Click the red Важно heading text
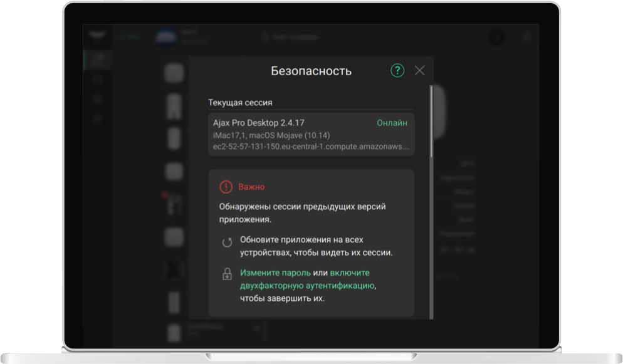Screen dimensions: 623x364 [x=251, y=187]
